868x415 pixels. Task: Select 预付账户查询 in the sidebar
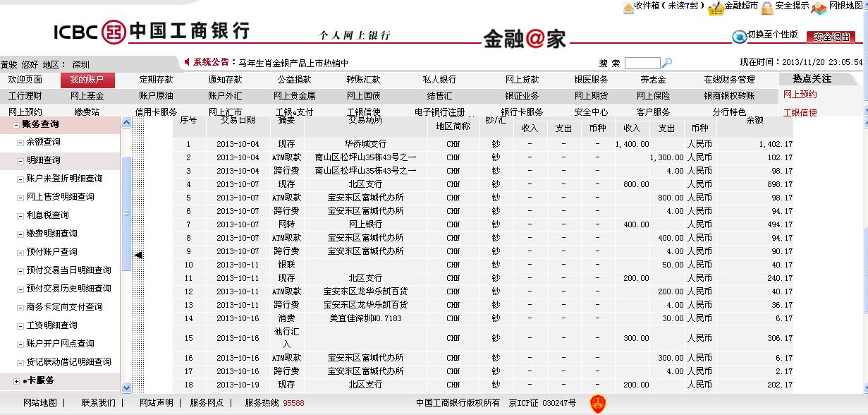[51, 252]
